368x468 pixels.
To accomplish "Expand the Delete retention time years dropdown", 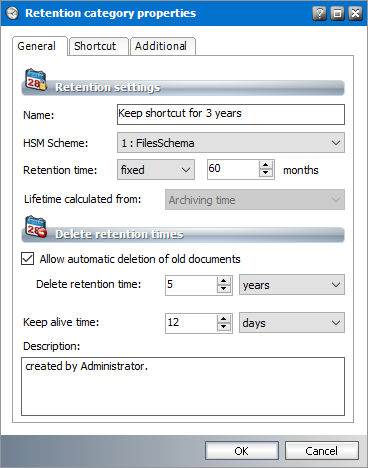I will pos(292,285).
